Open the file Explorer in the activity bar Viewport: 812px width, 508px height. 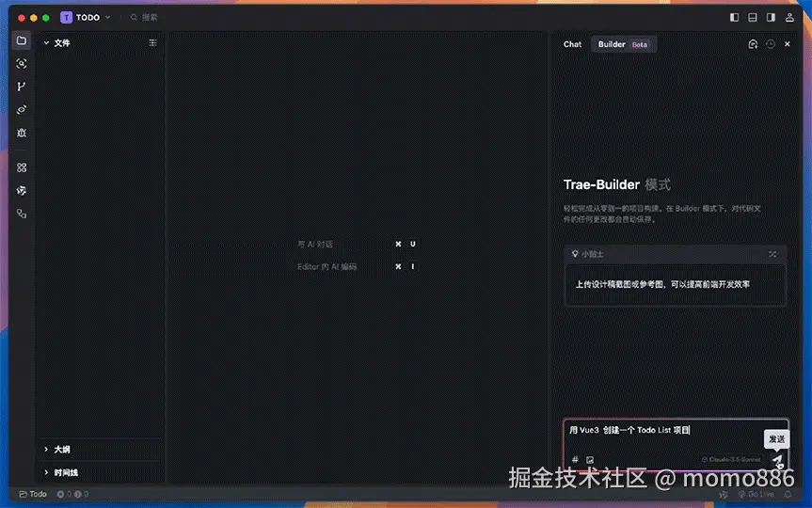pyautogui.click(x=22, y=40)
